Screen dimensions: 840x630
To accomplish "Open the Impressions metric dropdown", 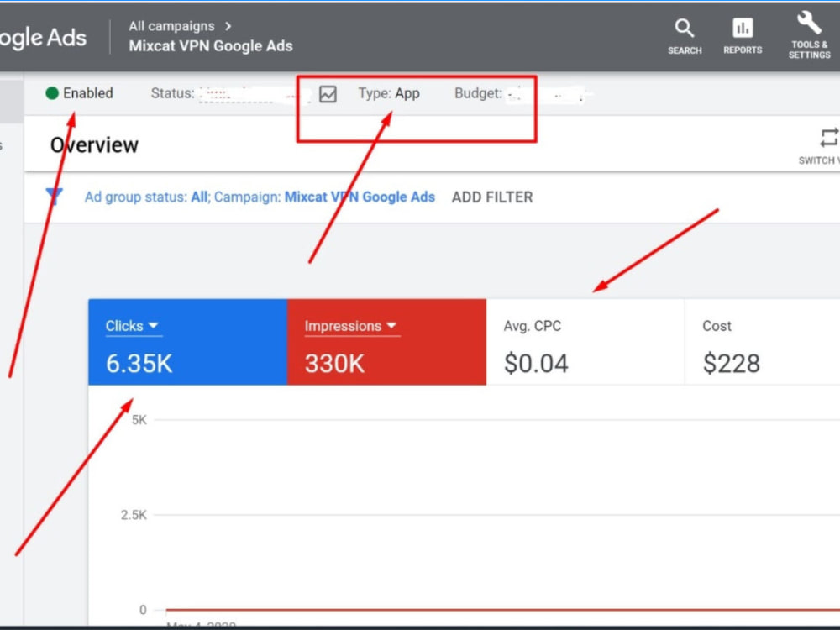I will tap(352, 326).
